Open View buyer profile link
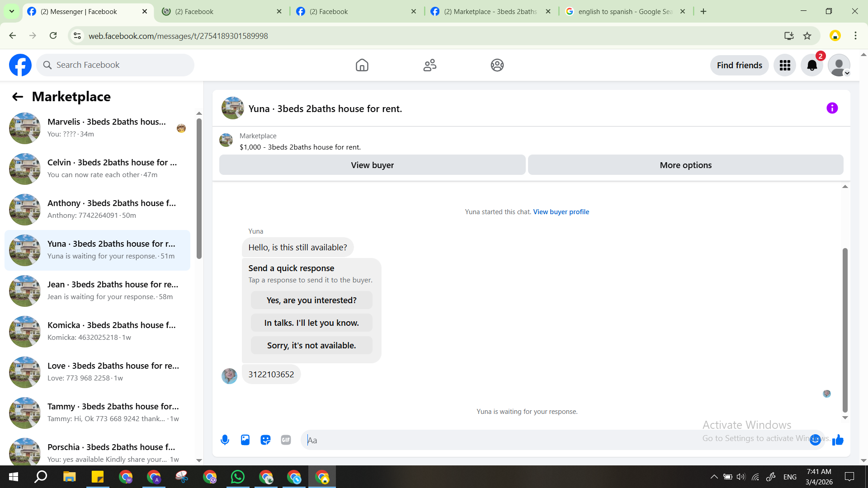Image resolution: width=868 pixels, height=488 pixels. 561,212
